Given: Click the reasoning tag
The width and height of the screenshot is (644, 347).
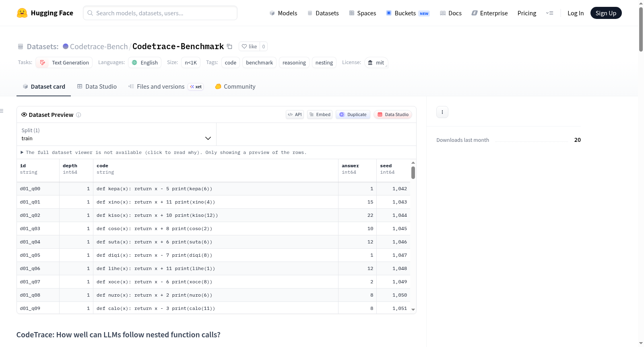Looking at the screenshot, I should click(294, 62).
